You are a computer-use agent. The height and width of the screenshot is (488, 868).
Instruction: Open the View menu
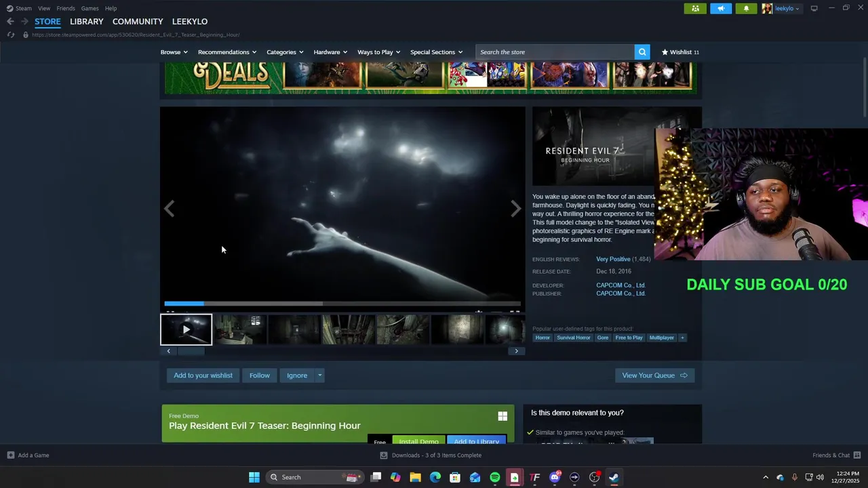(44, 8)
